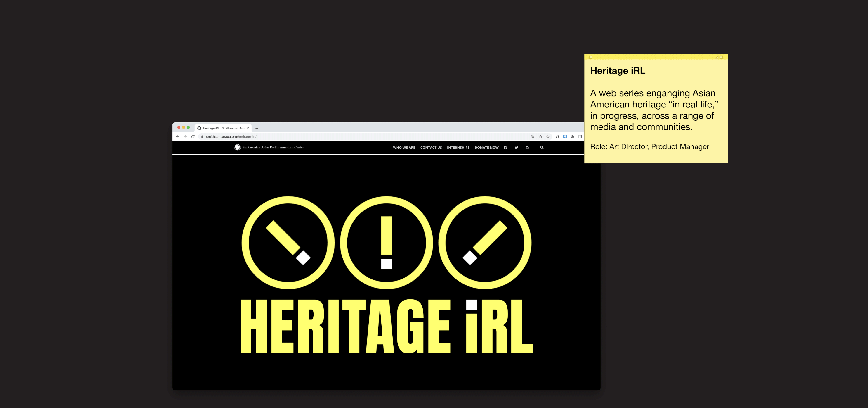Select the Heritage iRL browser tab
Image resolution: width=868 pixels, height=408 pixels.
pos(222,128)
